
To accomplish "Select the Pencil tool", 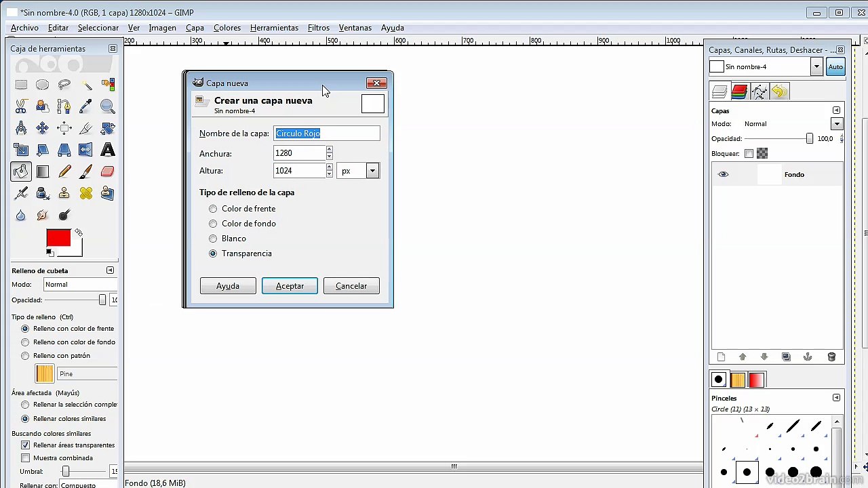I will [64, 171].
